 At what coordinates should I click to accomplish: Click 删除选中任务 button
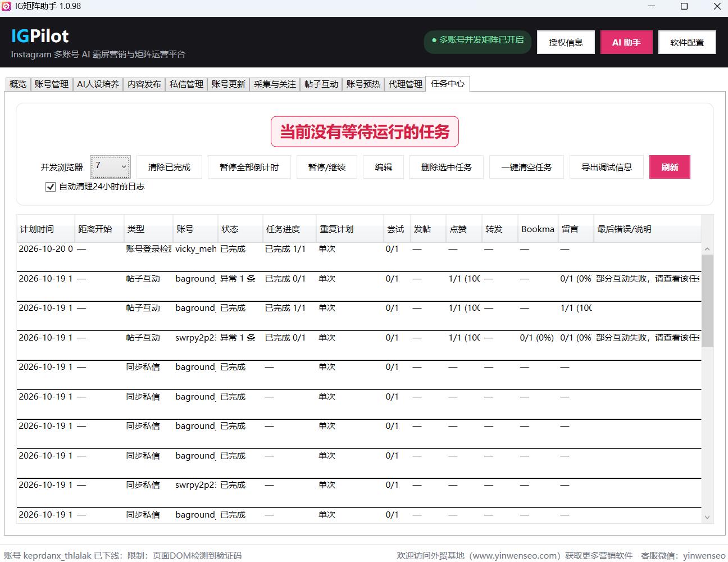447,167
